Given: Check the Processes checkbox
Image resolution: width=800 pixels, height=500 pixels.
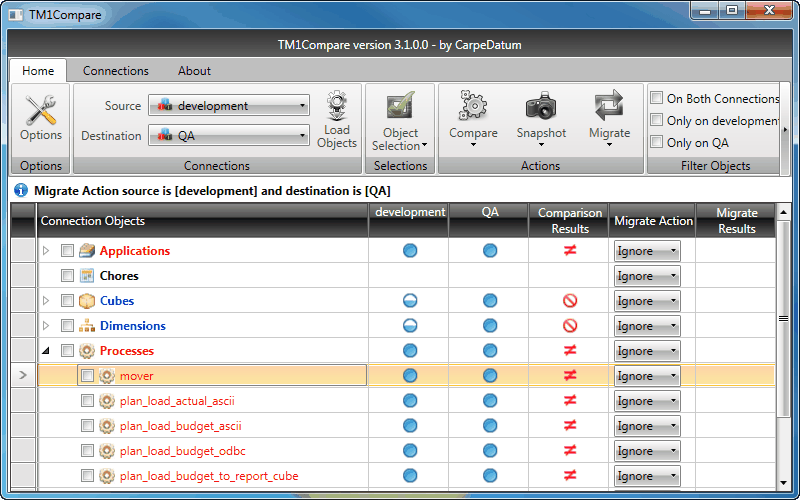Looking at the screenshot, I should click(67, 351).
